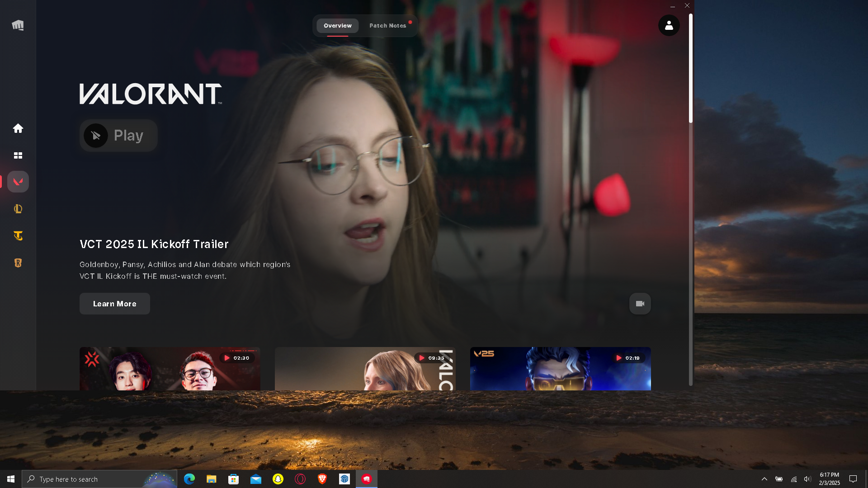Expand the hidden system tray icons
Screen dimensions: 868x488
764,479
